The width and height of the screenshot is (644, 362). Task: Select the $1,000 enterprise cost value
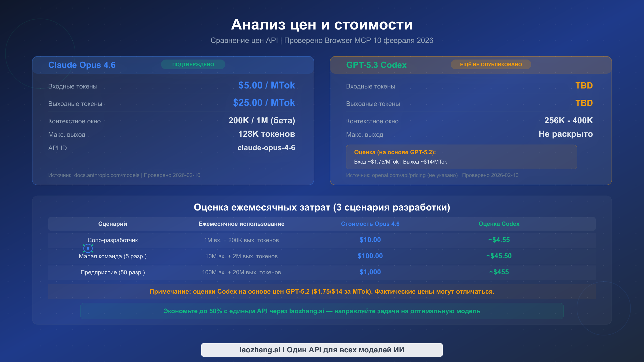point(370,272)
